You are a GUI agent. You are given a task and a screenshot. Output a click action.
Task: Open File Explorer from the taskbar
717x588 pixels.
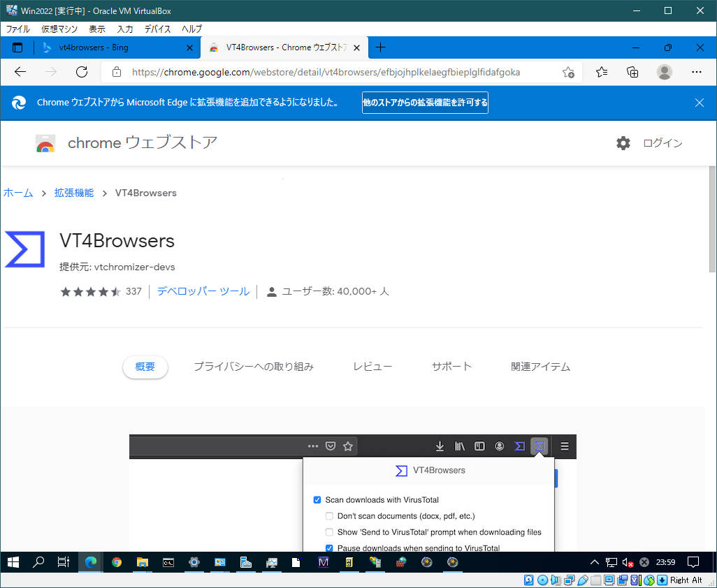(x=143, y=562)
